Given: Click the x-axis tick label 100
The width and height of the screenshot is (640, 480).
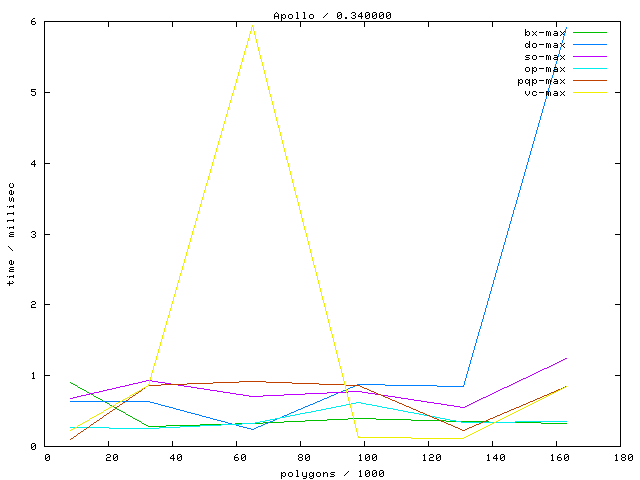Looking at the screenshot, I should [367, 458].
